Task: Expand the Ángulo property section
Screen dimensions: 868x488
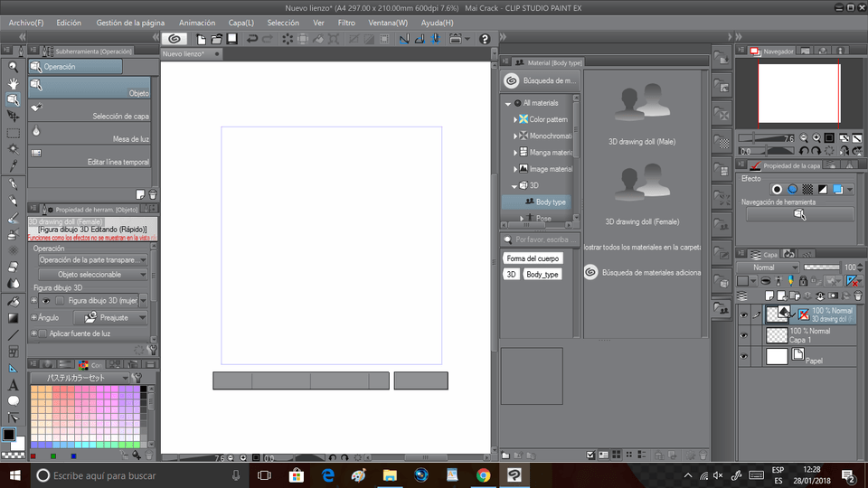Action: click(33, 317)
